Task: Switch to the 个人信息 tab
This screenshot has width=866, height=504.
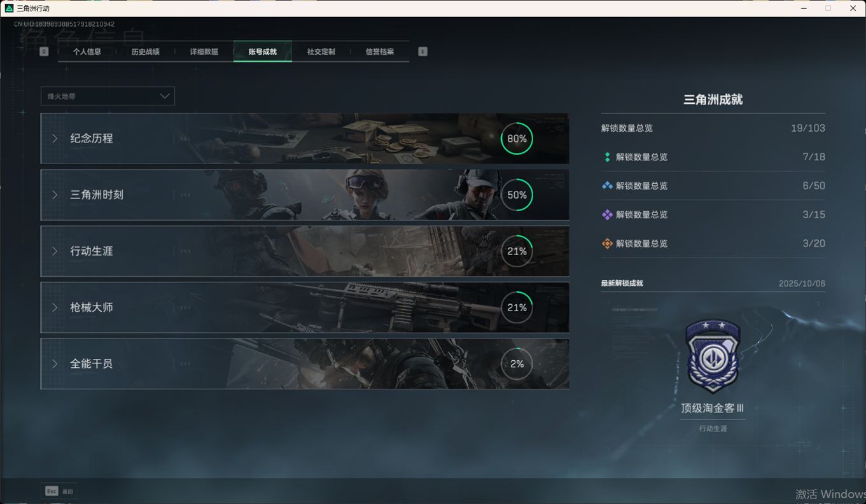Action: point(87,52)
